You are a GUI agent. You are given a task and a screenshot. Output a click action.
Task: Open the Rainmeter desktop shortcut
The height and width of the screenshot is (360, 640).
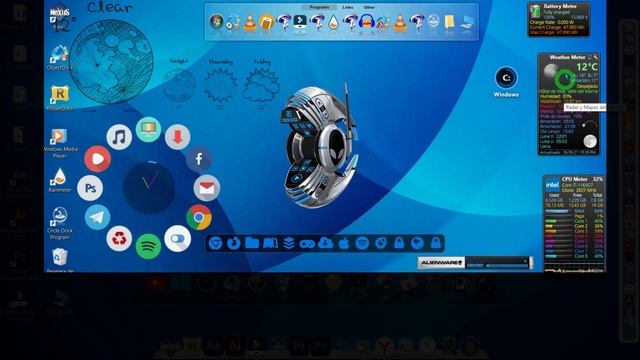tap(60, 180)
